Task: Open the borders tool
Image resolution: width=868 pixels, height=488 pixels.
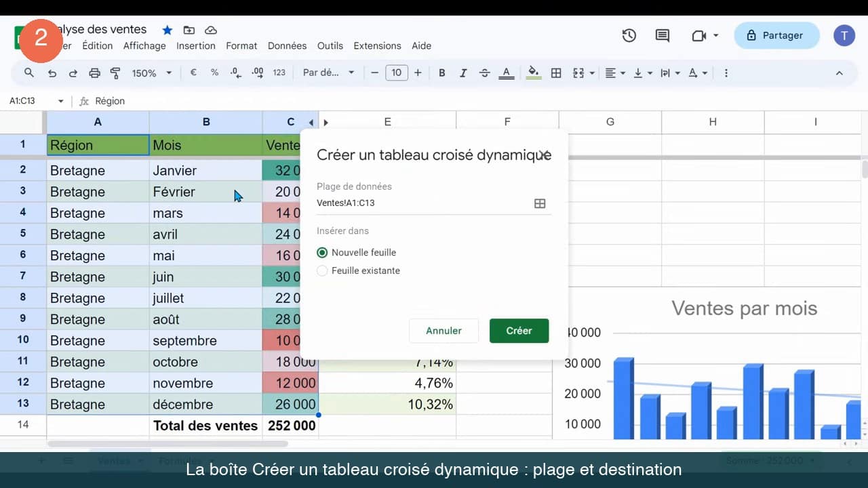Action: click(556, 73)
